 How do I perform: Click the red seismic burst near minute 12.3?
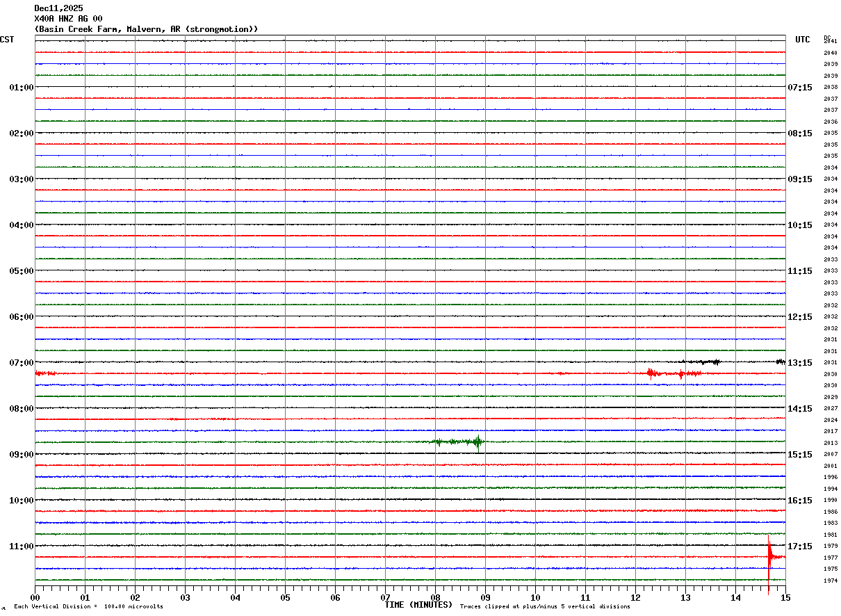651,373
